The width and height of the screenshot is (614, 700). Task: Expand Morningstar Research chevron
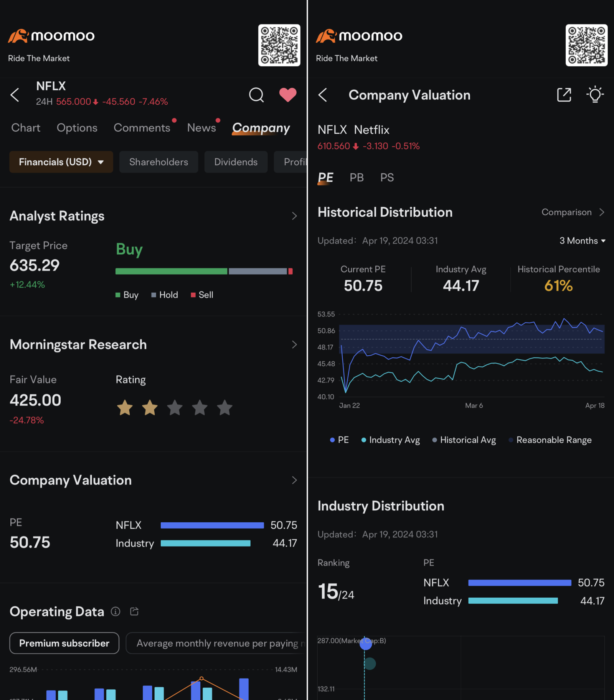pos(294,344)
